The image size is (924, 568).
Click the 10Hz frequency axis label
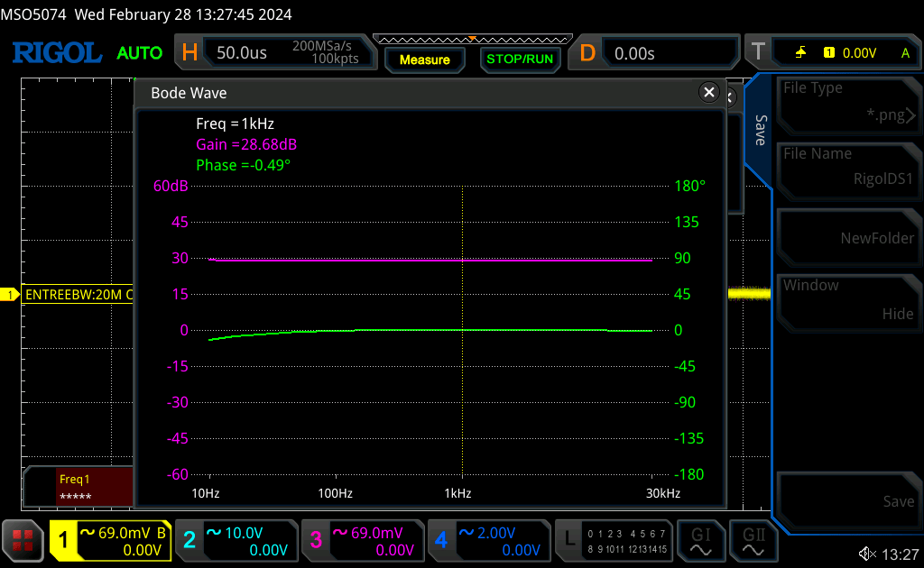(206, 493)
